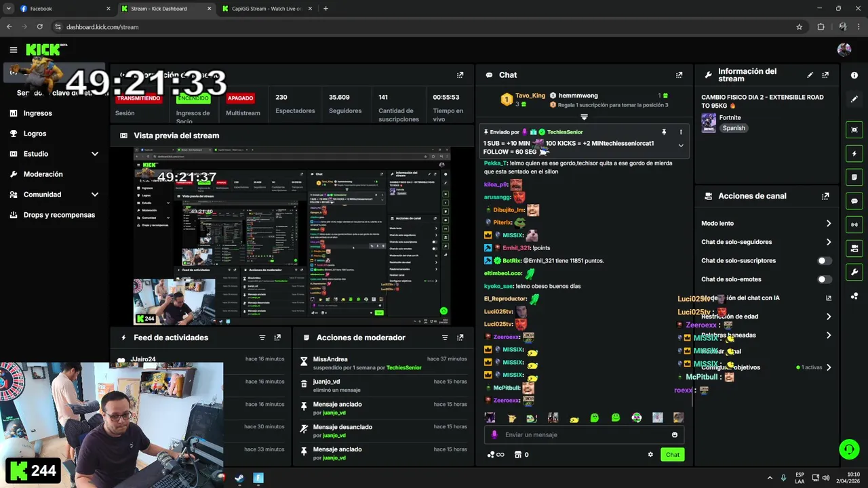Edit stream information with the pencil icon
This screenshot has width=868, height=488.
(x=810, y=75)
